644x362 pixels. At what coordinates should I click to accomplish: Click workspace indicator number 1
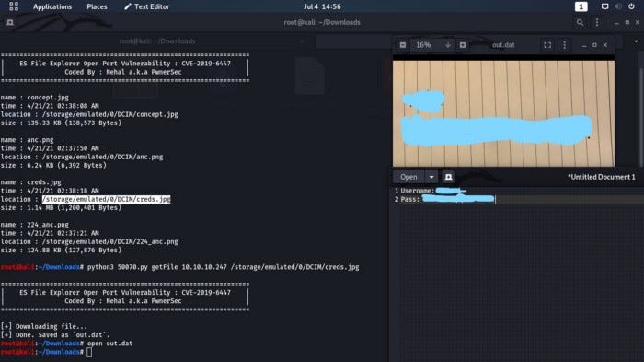(581, 6)
